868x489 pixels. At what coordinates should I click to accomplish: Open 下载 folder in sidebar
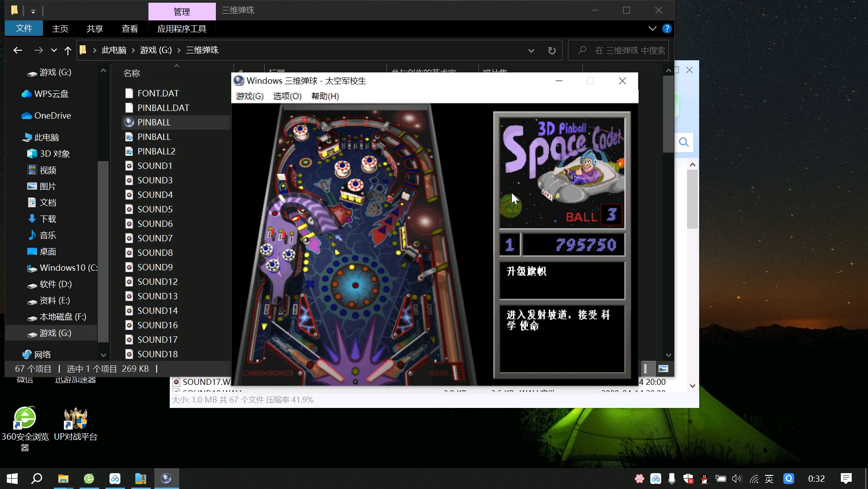pos(42,219)
